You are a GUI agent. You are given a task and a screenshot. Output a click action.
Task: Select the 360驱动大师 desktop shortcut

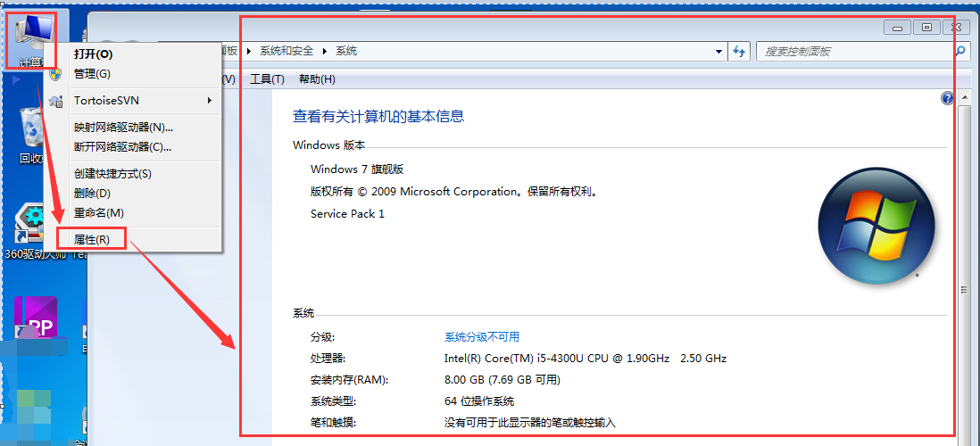coord(32,231)
